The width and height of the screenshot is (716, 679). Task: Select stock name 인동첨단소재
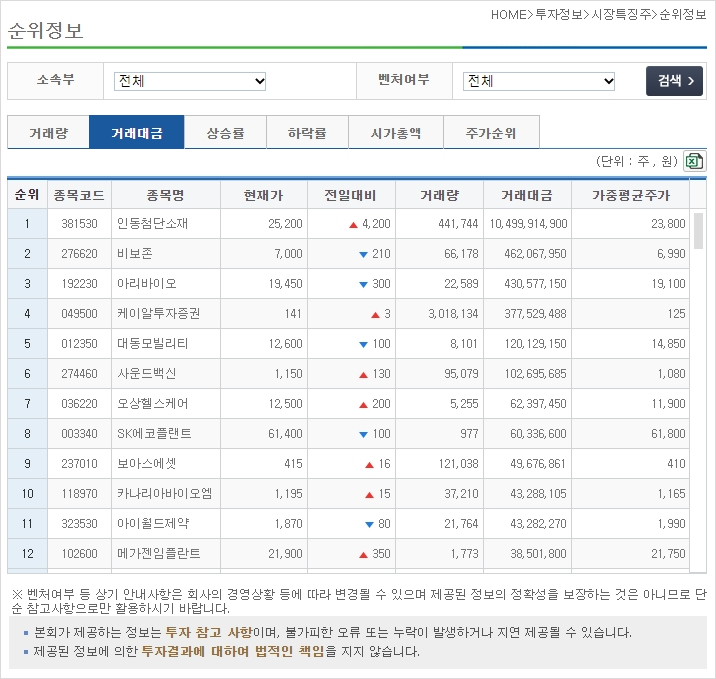(x=153, y=224)
